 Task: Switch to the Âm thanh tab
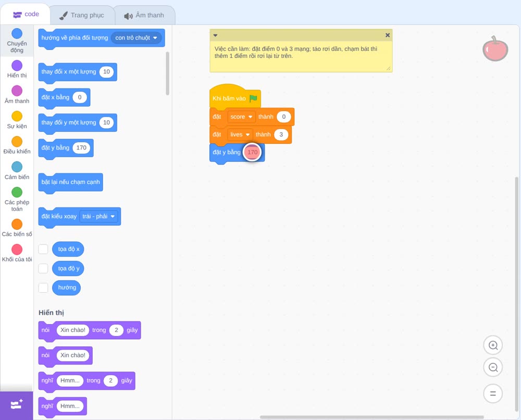tap(144, 15)
